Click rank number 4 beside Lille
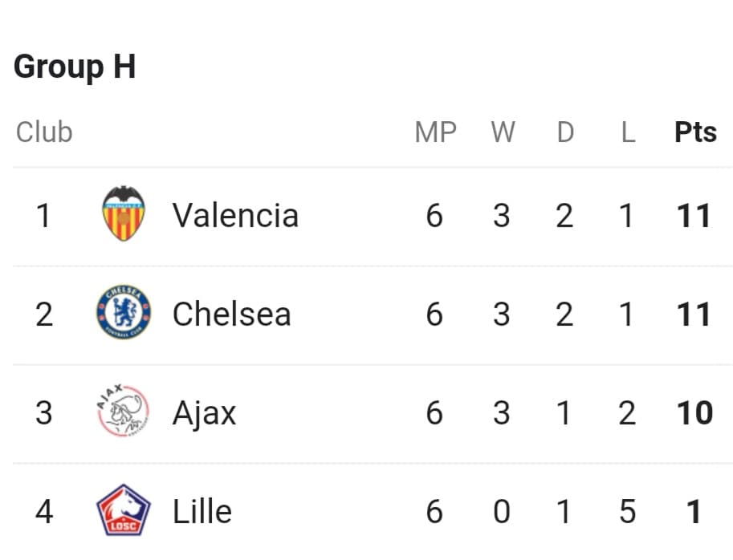Viewport: 733px width, 560px height. [x=44, y=511]
